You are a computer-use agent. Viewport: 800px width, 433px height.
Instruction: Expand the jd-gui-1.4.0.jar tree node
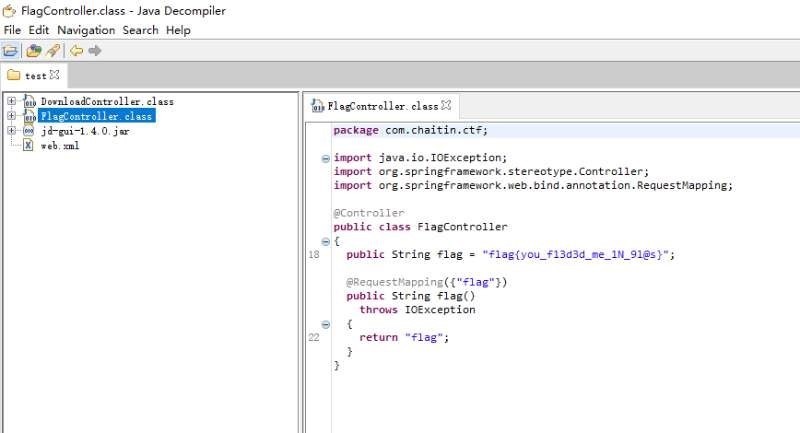point(11,131)
